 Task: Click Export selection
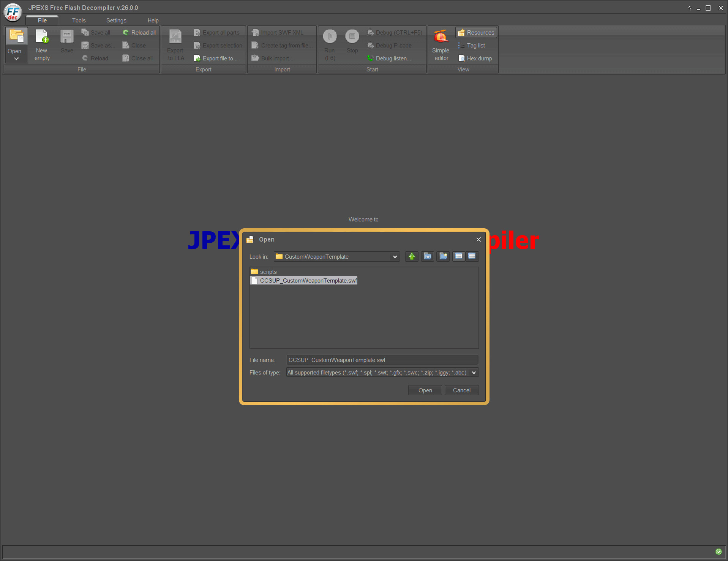pos(218,46)
